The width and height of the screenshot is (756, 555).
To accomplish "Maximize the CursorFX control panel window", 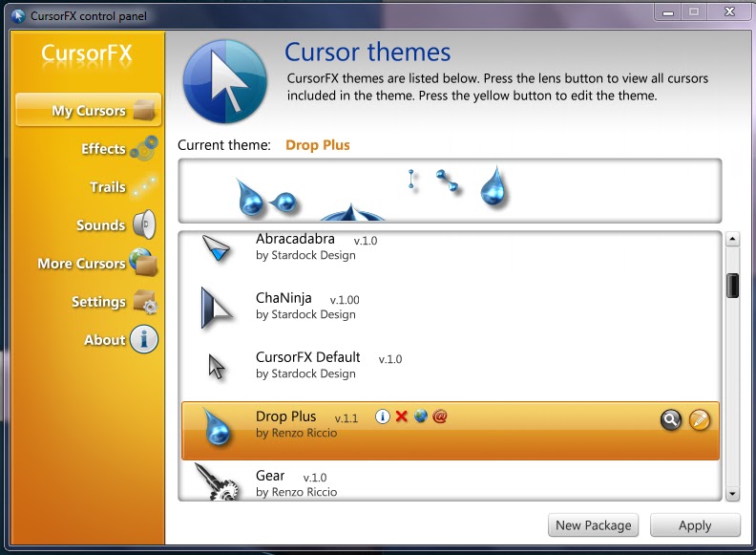I will [694, 12].
